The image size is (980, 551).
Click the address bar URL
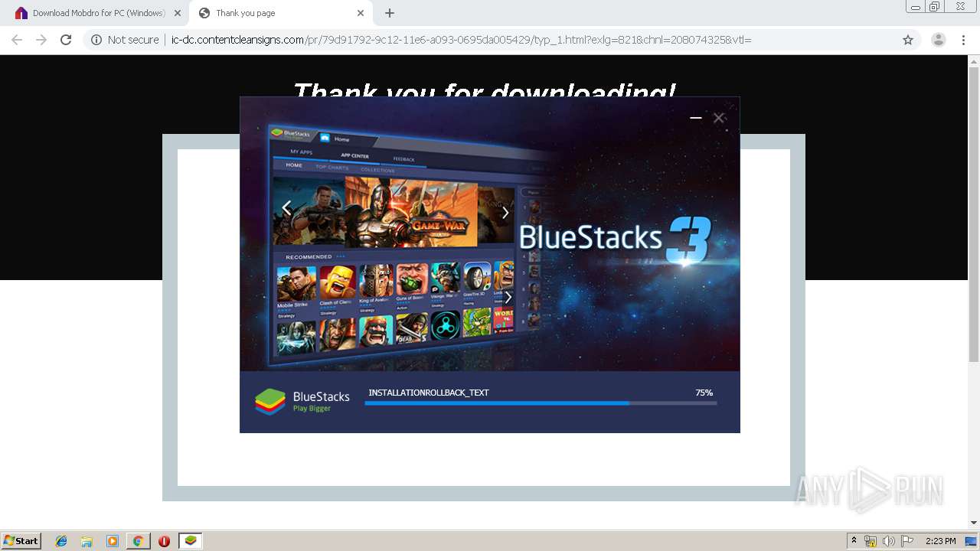tap(461, 40)
